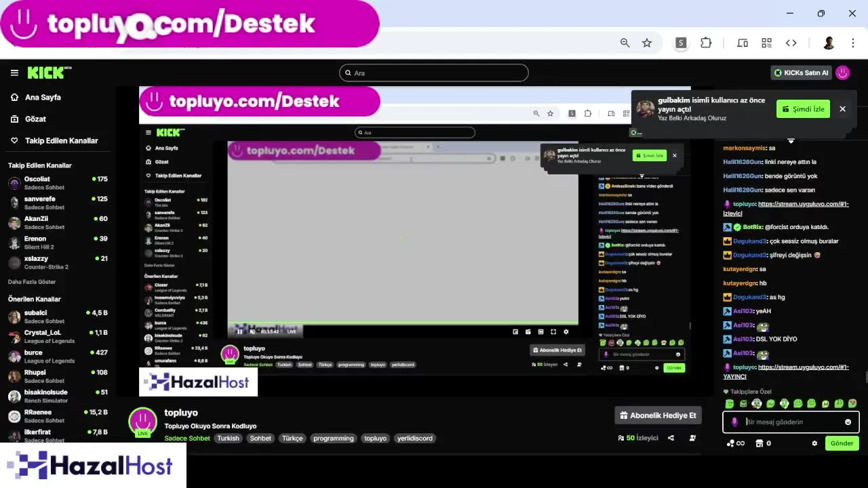
Task: Open the Erenon channel
Action: tap(58, 243)
